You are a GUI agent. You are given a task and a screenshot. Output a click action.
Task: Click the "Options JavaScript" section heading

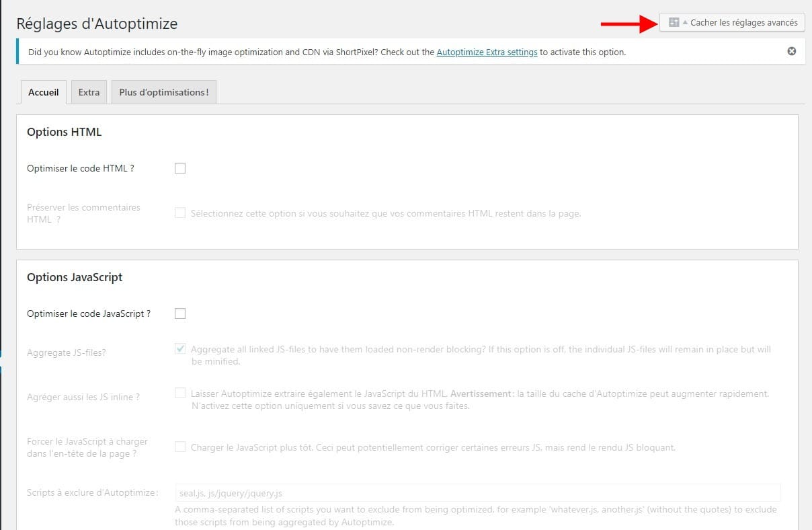(75, 277)
